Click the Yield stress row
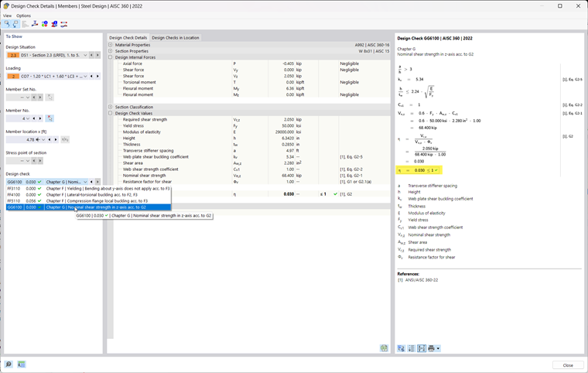 tap(252, 125)
